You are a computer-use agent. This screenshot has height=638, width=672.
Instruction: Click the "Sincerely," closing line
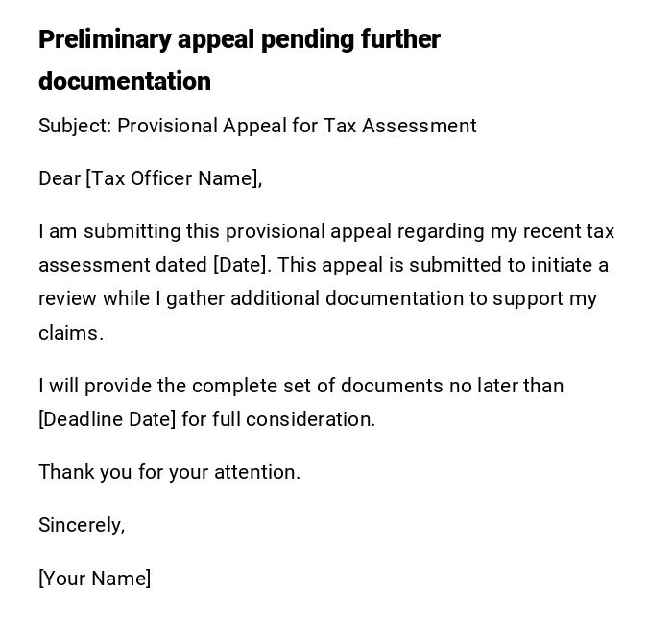tap(82, 525)
